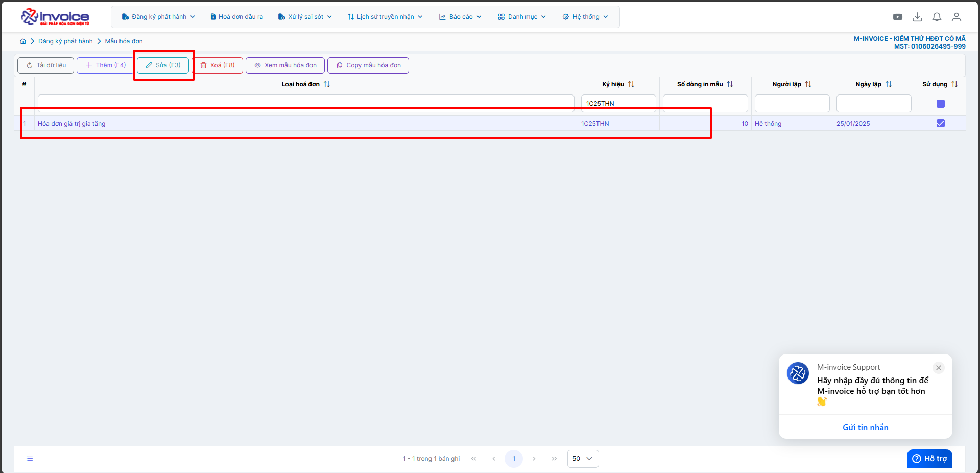Viewport: 980px width, 473px height.
Task: Click Sửa (F3) button
Action: point(163,65)
